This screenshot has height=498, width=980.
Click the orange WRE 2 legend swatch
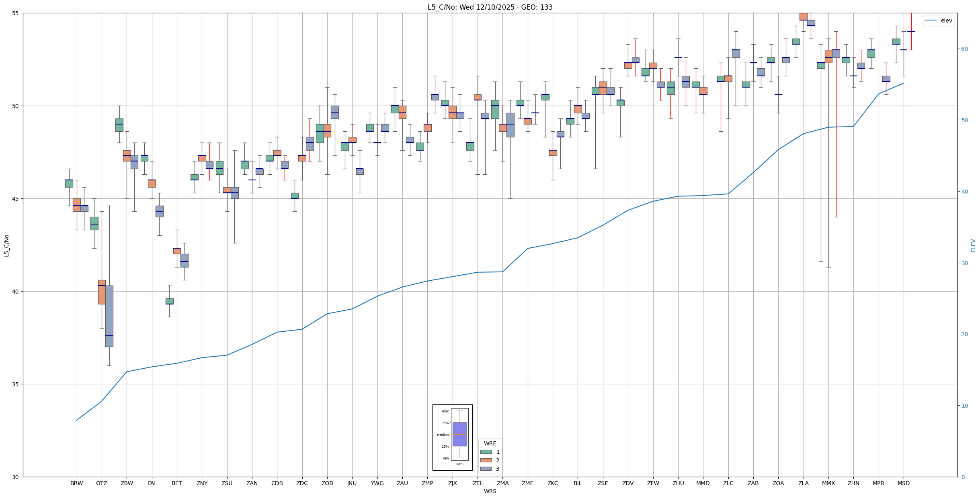click(x=486, y=460)
